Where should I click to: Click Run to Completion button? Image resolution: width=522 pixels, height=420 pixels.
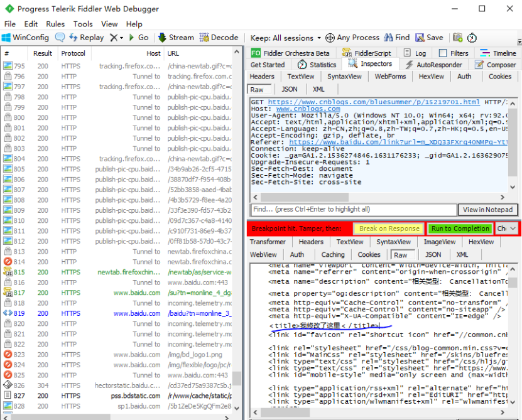pos(460,229)
